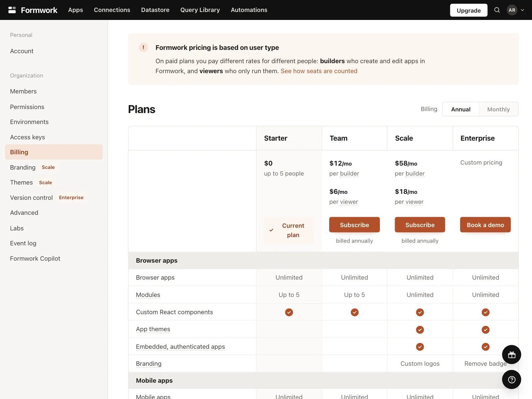Image resolution: width=532 pixels, height=399 pixels.
Task: Click 'per viewer' under Team price
Action: 343,202
